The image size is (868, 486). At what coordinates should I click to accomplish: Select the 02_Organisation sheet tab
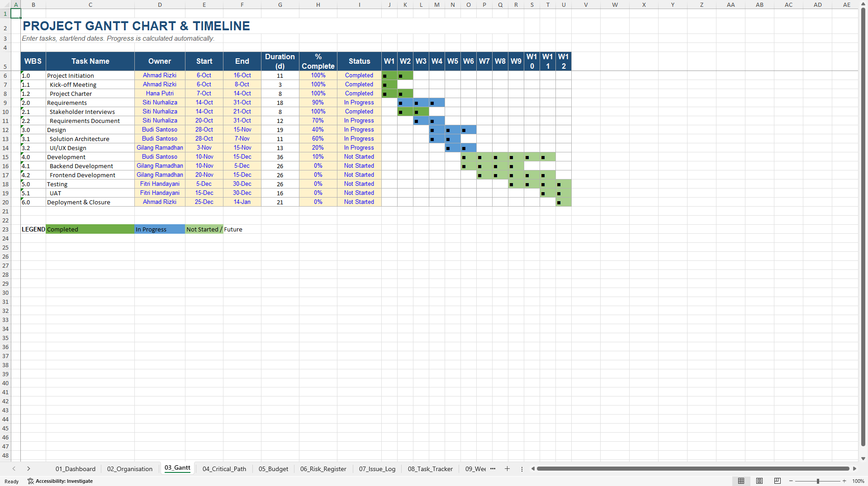[x=130, y=469]
